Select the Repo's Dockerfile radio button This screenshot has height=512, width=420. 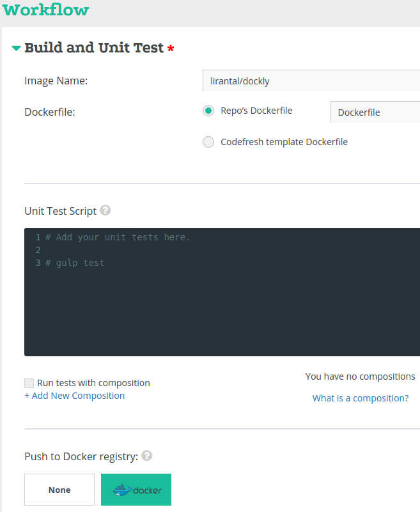click(x=208, y=111)
